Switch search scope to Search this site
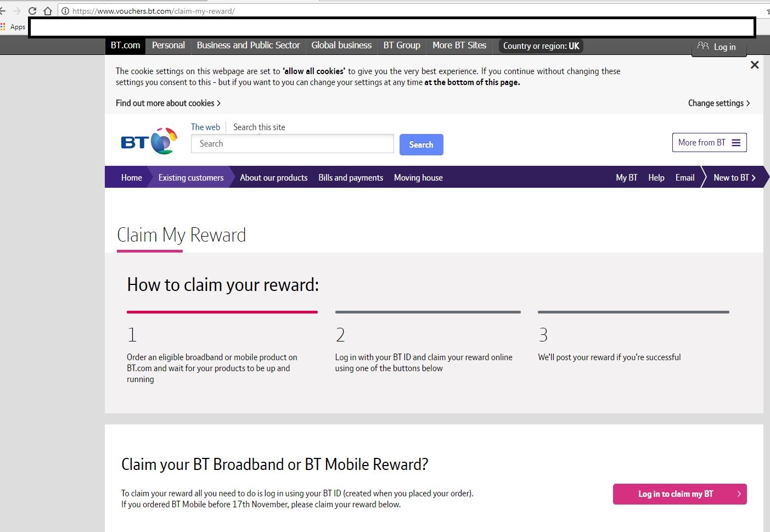Viewport: 770px width, 532px height. 259,127
